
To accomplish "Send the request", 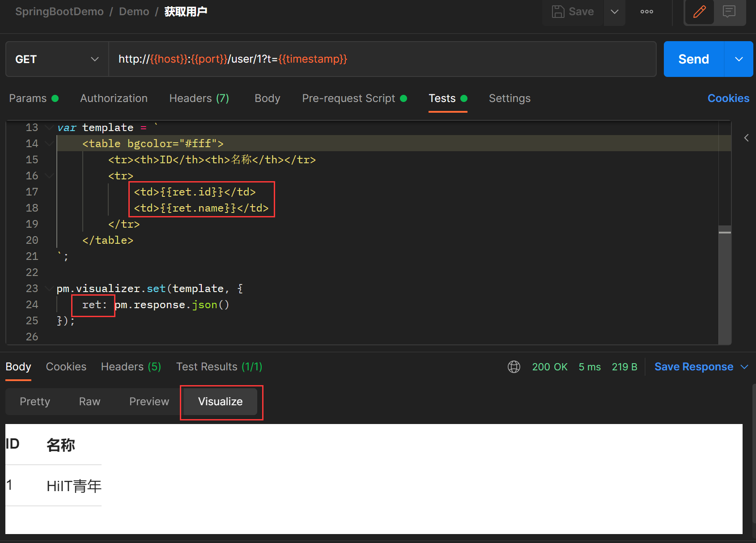I will tap(694, 59).
